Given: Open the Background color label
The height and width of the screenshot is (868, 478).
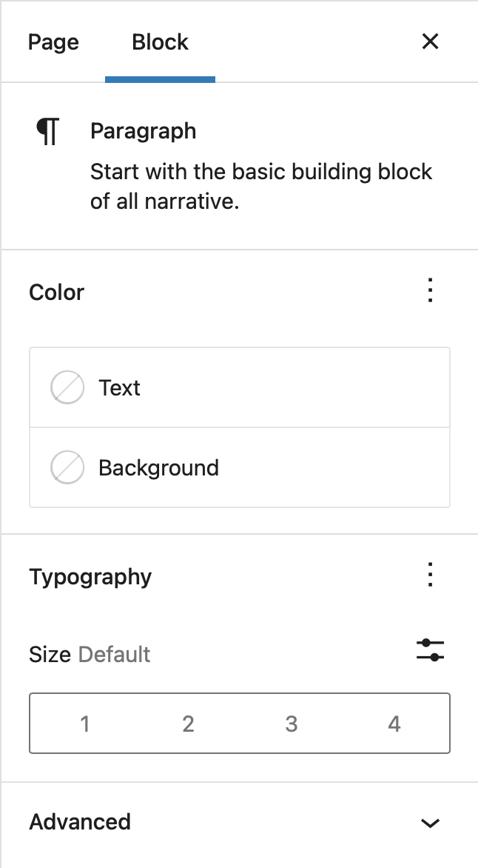Looking at the screenshot, I should tap(158, 468).
